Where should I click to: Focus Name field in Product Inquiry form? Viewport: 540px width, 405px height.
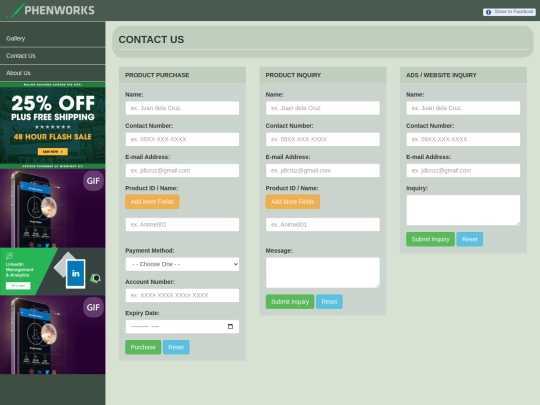(x=323, y=108)
